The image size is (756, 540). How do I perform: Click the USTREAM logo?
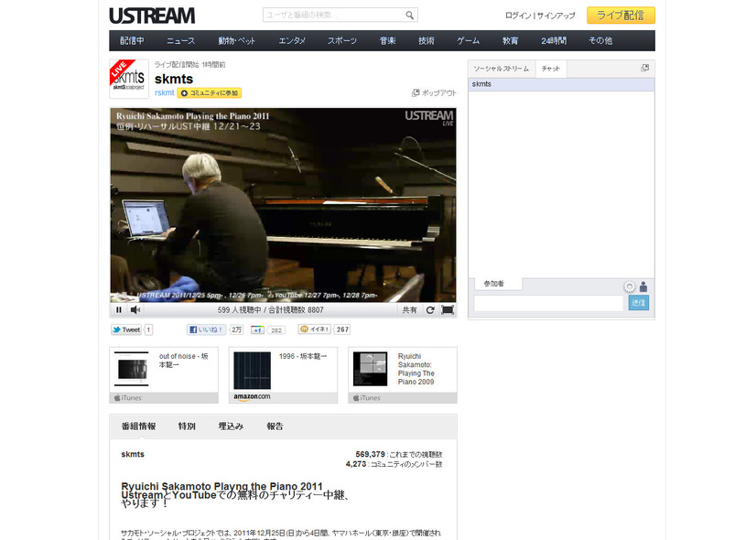pos(152,16)
